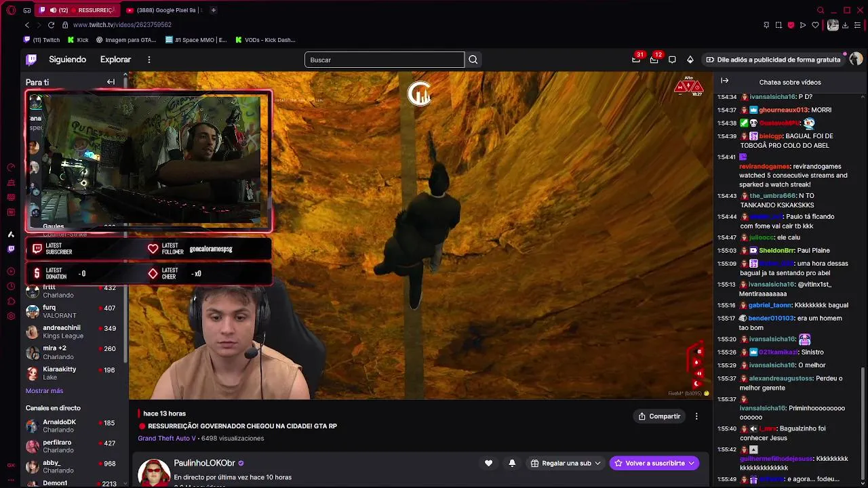Take a snapshot with the capture icon
The height and width of the screenshot is (488, 868).
tap(778, 25)
